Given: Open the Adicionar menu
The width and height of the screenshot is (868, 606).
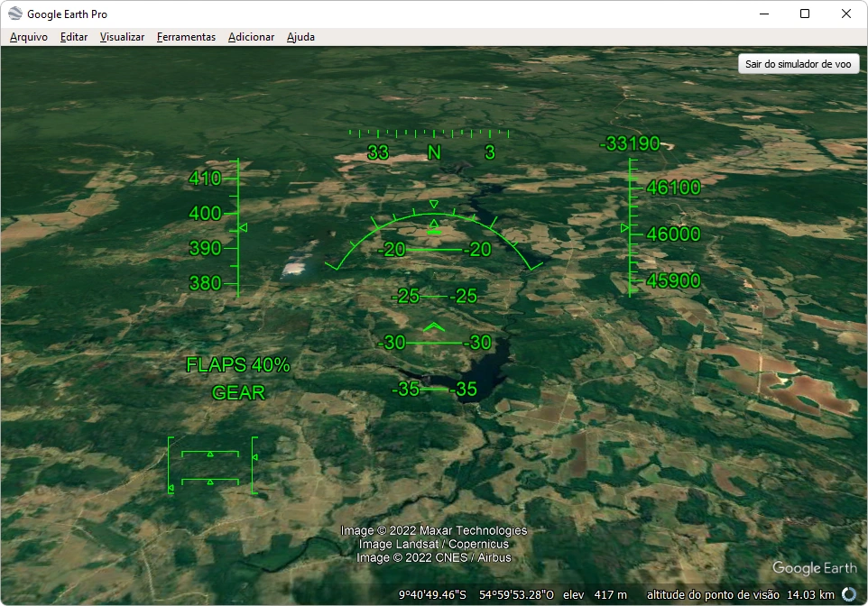Looking at the screenshot, I should click(251, 37).
